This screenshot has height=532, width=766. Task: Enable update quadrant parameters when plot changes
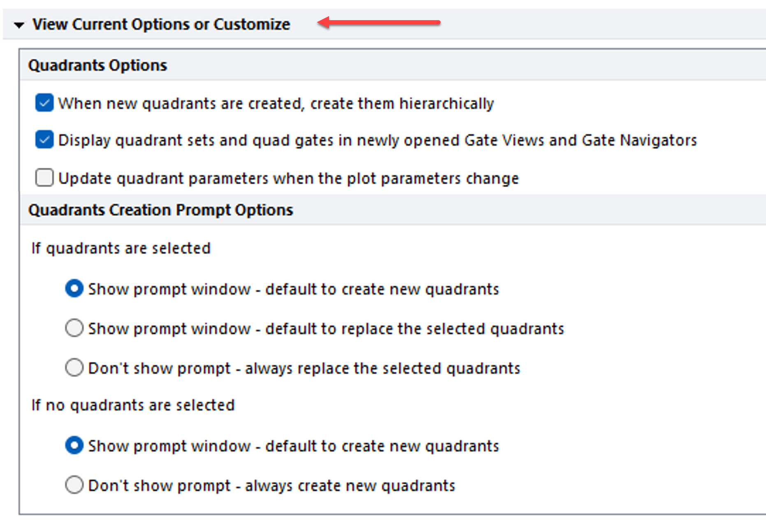click(x=44, y=178)
